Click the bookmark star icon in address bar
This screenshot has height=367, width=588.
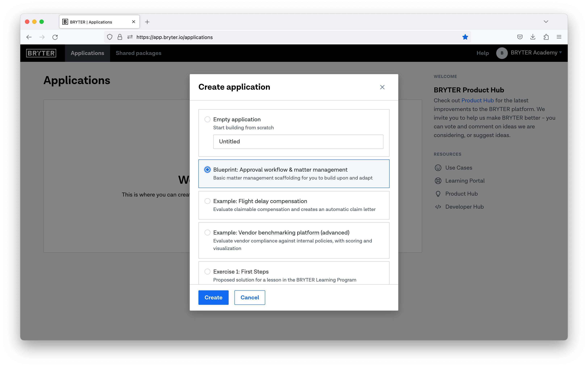465,37
